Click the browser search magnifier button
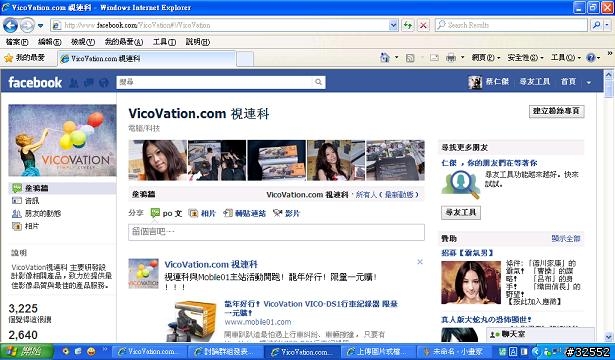 [596, 25]
